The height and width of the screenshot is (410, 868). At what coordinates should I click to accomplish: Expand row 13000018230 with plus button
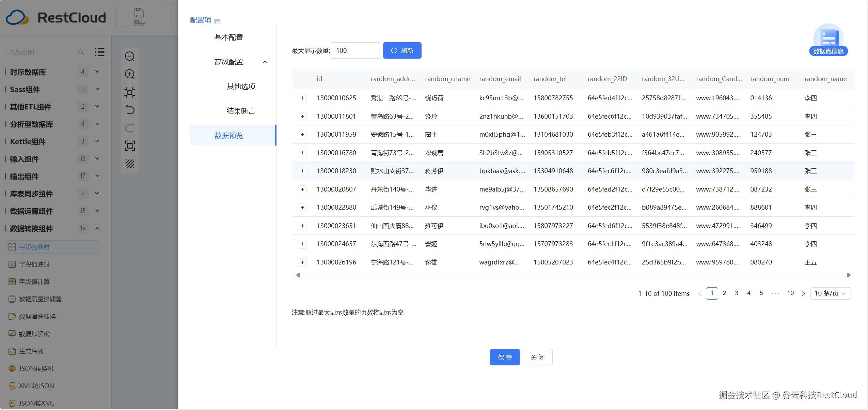302,171
